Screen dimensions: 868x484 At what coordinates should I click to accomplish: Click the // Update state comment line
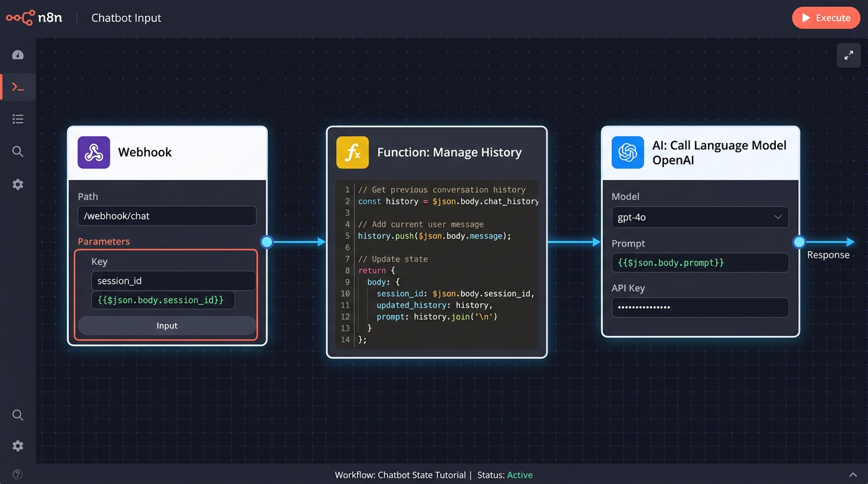pyautogui.click(x=393, y=259)
